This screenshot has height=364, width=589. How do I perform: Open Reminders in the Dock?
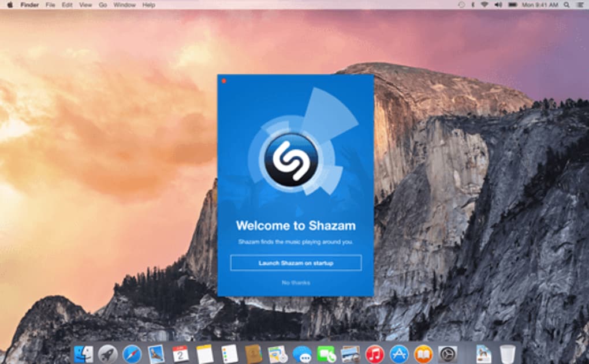tap(229, 354)
